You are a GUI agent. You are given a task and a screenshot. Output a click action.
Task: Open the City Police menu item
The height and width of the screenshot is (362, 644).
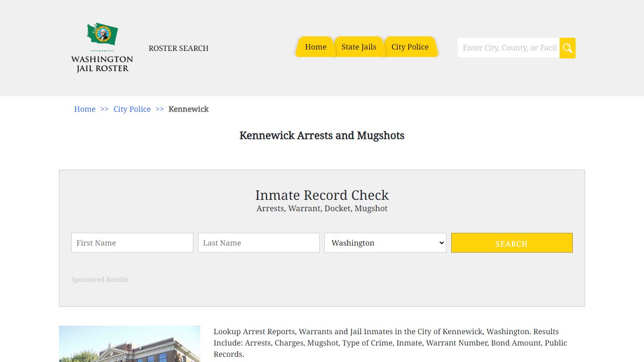pyautogui.click(x=410, y=47)
